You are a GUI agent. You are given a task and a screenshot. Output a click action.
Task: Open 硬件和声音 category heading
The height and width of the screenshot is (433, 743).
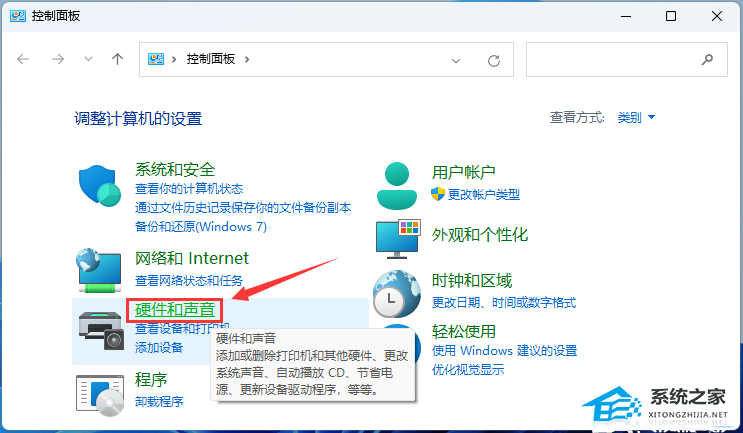(x=175, y=310)
